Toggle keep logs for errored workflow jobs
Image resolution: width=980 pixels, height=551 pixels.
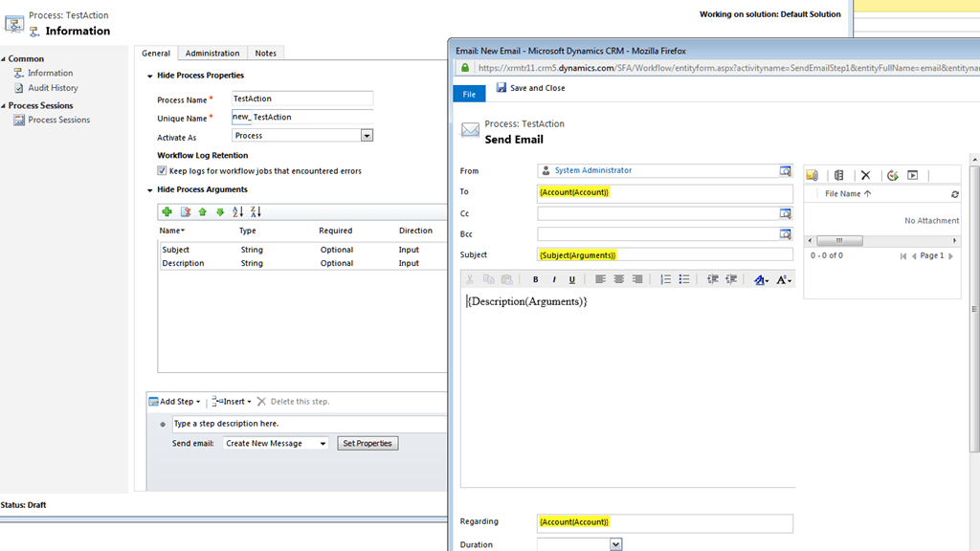[x=162, y=170]
